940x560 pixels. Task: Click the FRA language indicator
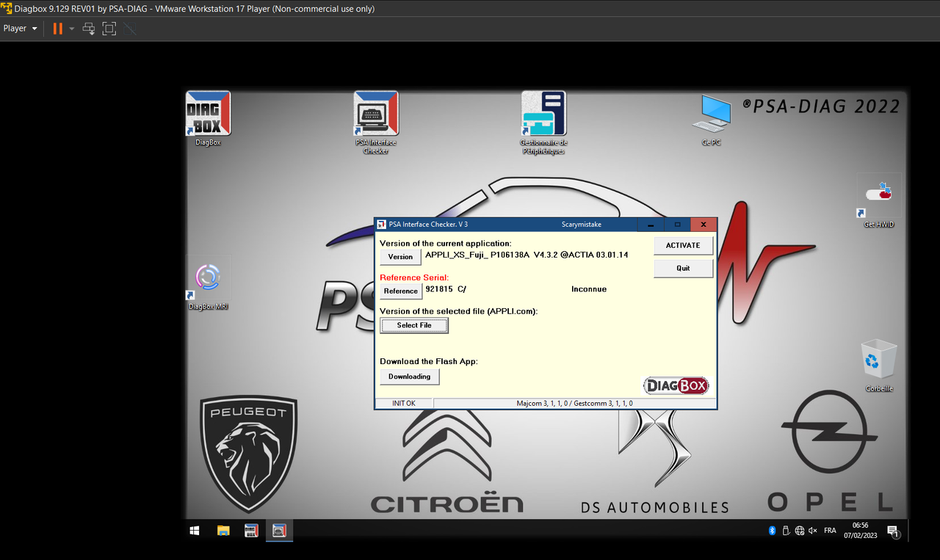830,530
